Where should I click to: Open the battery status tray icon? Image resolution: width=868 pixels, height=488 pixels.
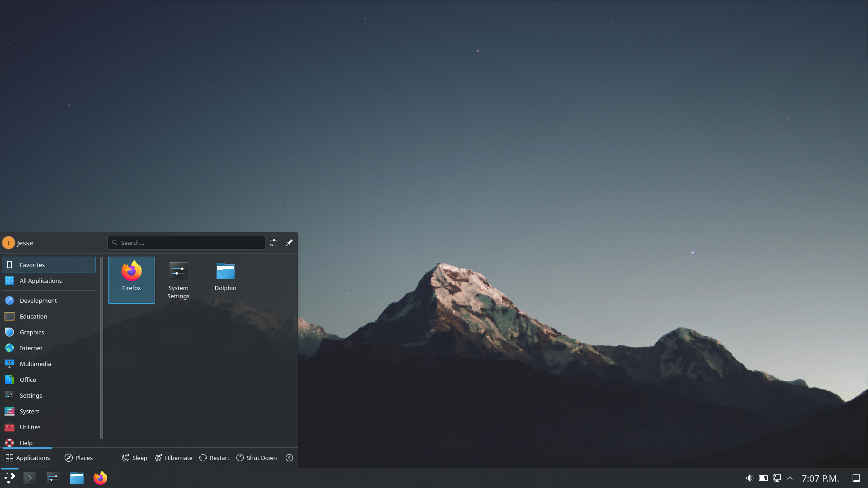(x=764, y=478)
